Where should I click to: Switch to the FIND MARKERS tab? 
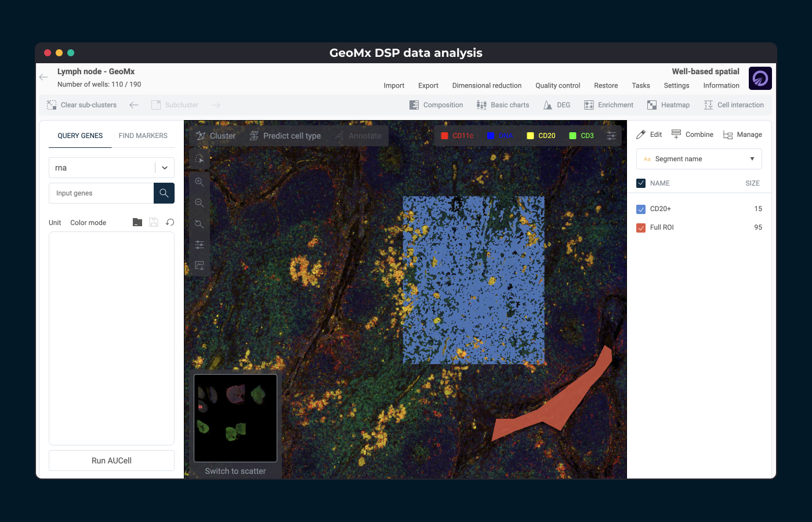pos(143,136)
